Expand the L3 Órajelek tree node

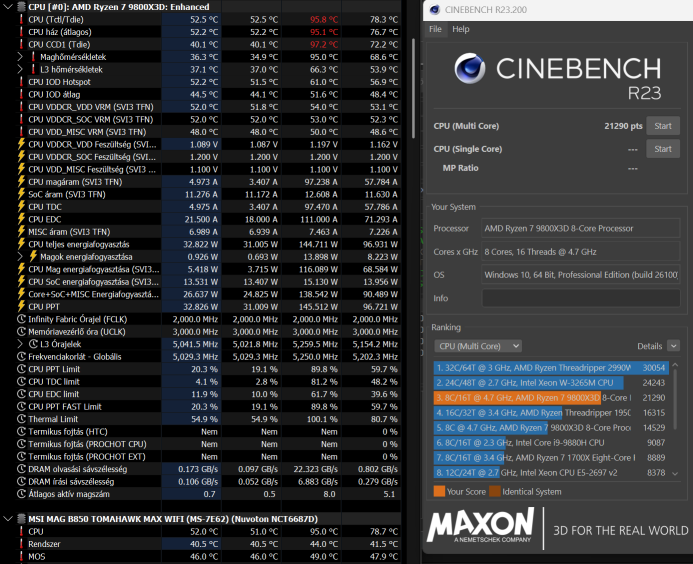(20, 344)
